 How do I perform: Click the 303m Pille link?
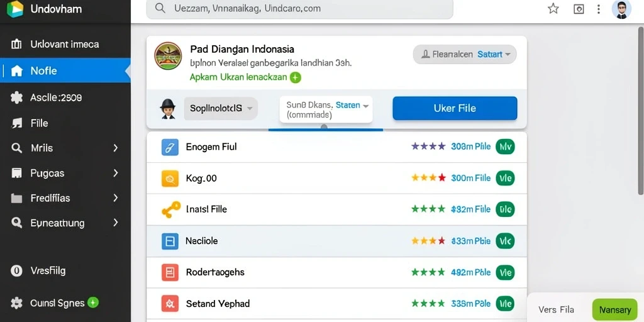(x=470, y=147)
